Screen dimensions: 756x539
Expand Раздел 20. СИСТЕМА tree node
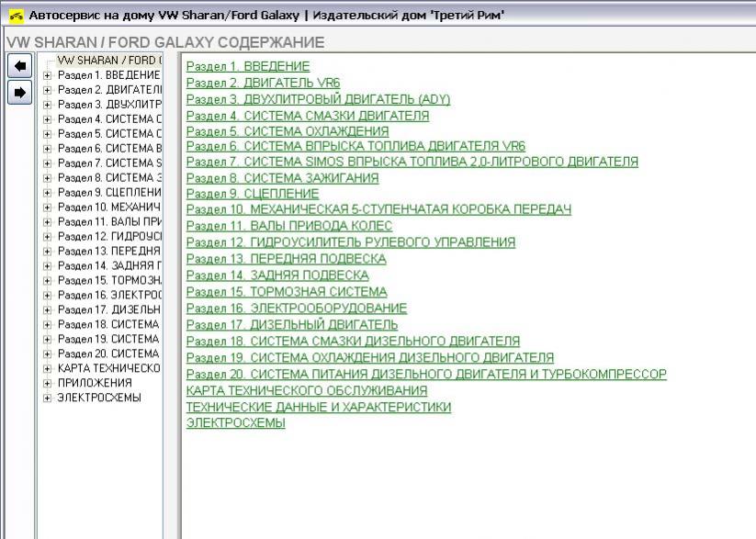[47, 354]
